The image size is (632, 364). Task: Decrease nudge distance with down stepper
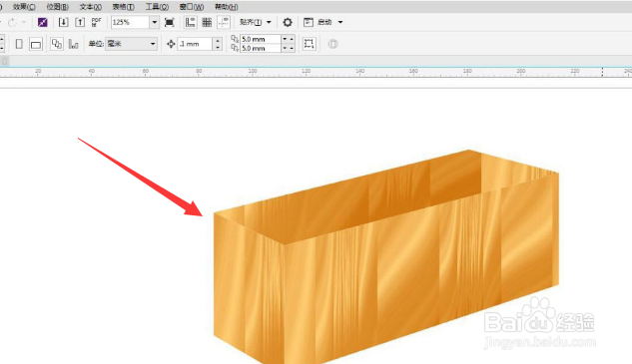click(x=218, y=47)
